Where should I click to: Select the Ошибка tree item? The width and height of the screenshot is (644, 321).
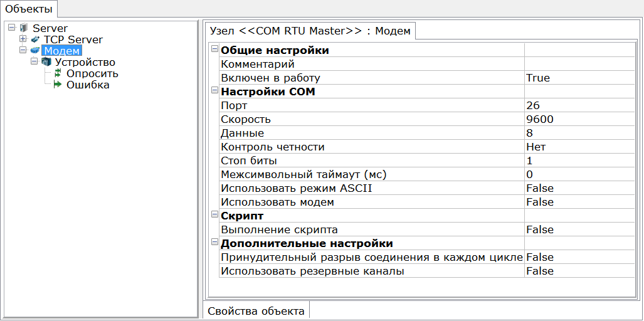pos(88,85)
